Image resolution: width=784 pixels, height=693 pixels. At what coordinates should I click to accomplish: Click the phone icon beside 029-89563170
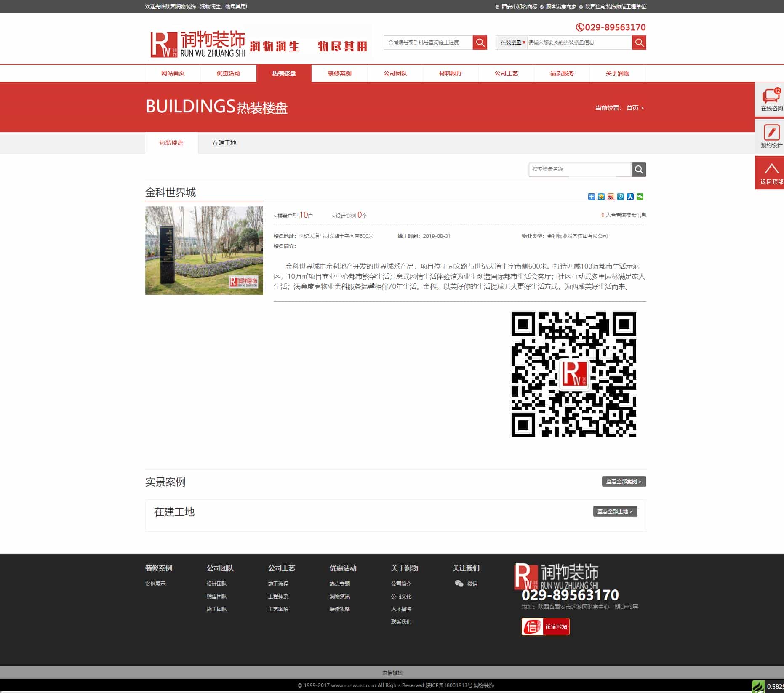click(x=580, y=27)
